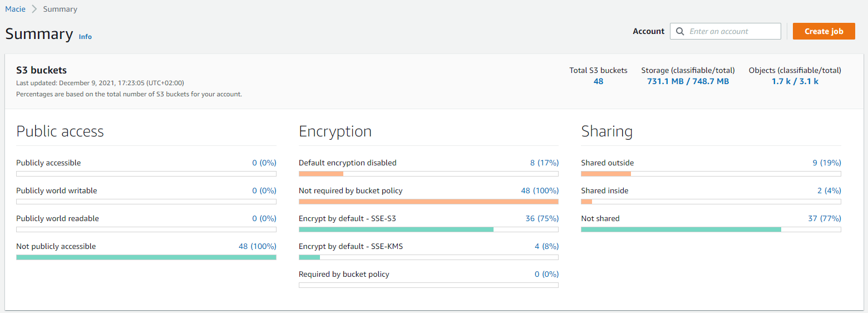Screen dimensions: 868x313
Task: Open the Objects 1.7 k / 3.1 k link
Action: pyautogui.click(x=795, y=81)
